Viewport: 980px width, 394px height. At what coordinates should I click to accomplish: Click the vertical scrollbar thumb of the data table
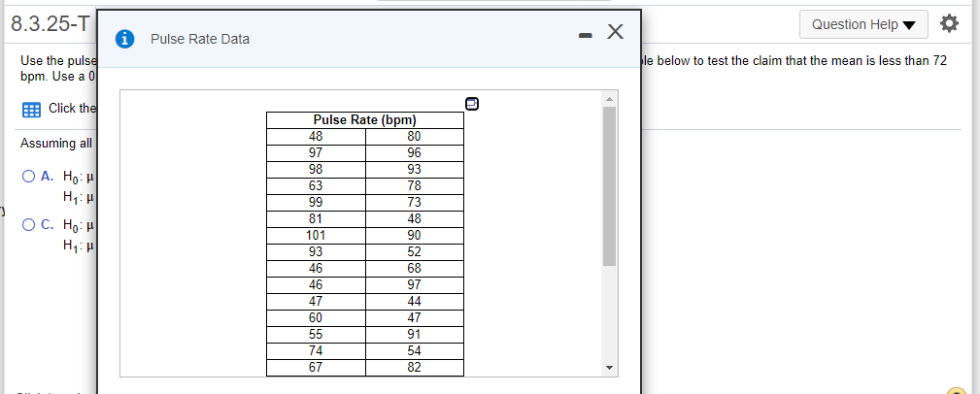[609, 186]
